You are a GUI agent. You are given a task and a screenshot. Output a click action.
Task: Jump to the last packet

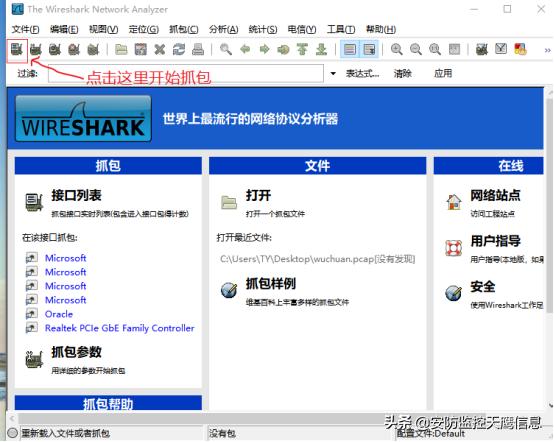[x=321, y=49]
